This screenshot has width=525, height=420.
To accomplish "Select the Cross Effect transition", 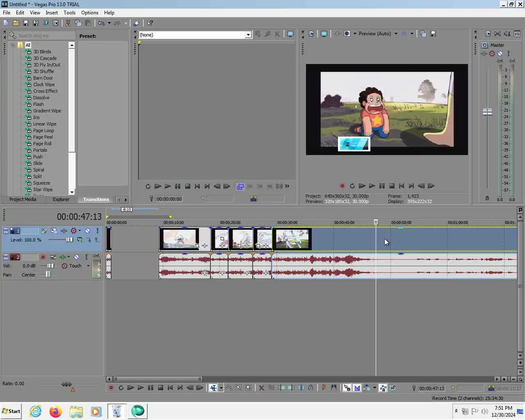I will point(46,91).
